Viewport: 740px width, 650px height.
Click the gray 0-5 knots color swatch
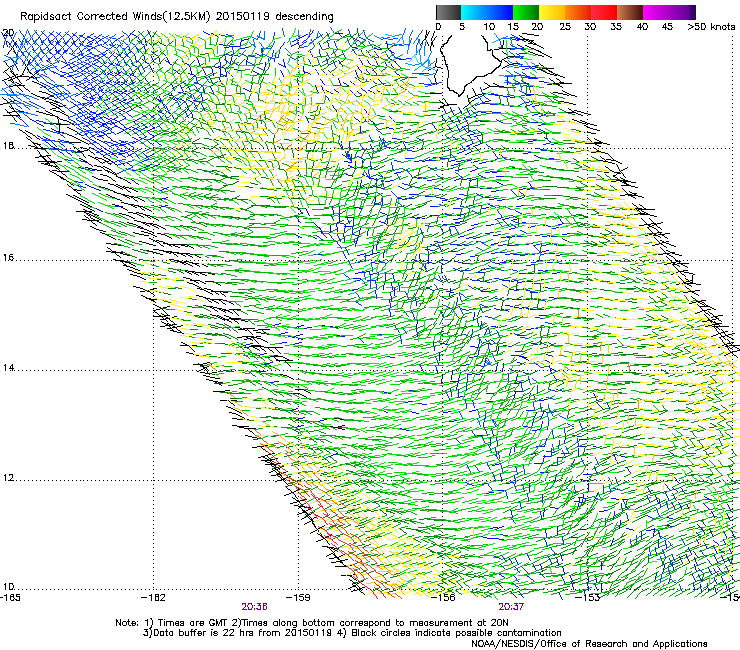point(448,12)
